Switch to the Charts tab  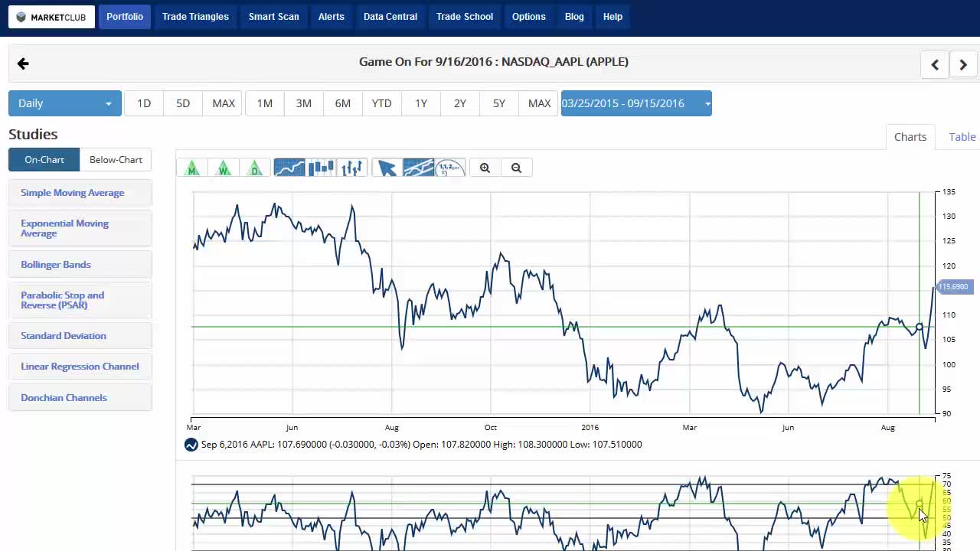[910, 137]
